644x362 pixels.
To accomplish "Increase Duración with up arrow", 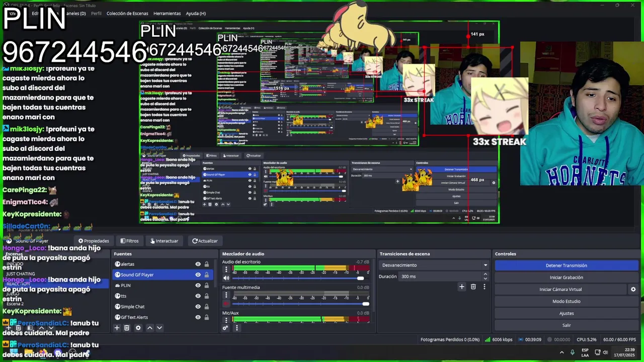I will pyautogui.click(x=485, y=274).
